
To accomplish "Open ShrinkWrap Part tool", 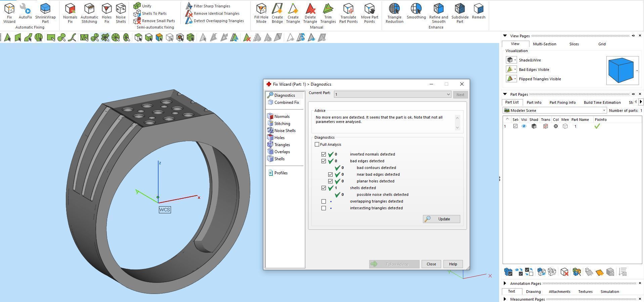I will [x=45, y=13].
